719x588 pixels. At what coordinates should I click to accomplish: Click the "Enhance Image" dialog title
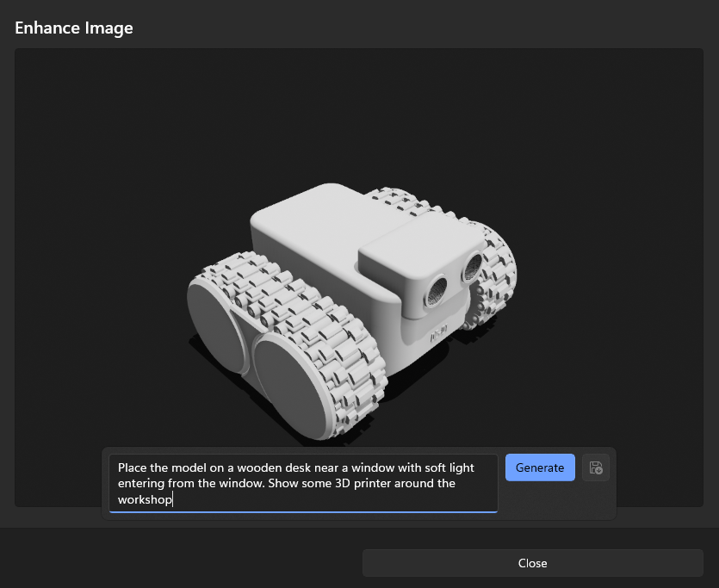point(74,28)
